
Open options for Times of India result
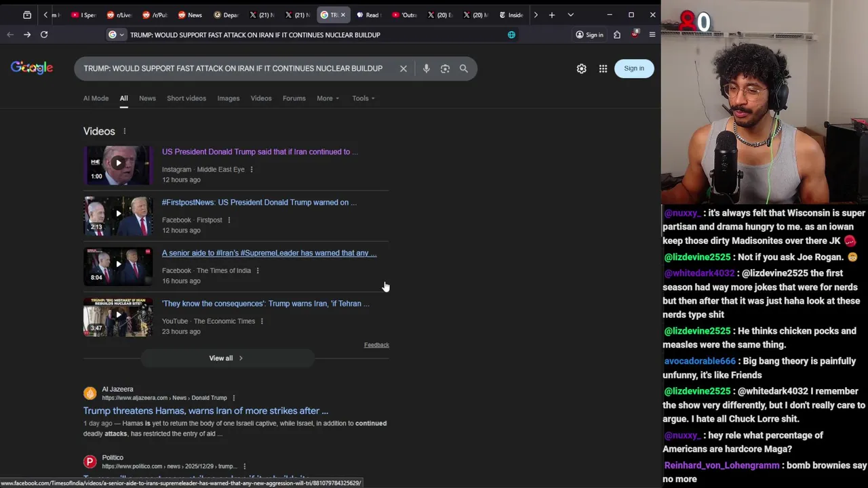pos(258,270)
